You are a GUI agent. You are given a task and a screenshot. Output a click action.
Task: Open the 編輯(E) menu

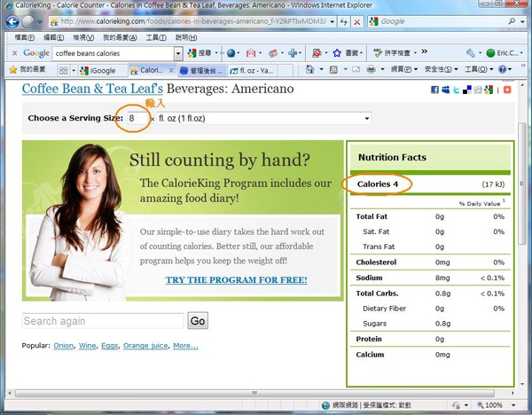click(x=53, y=37)
